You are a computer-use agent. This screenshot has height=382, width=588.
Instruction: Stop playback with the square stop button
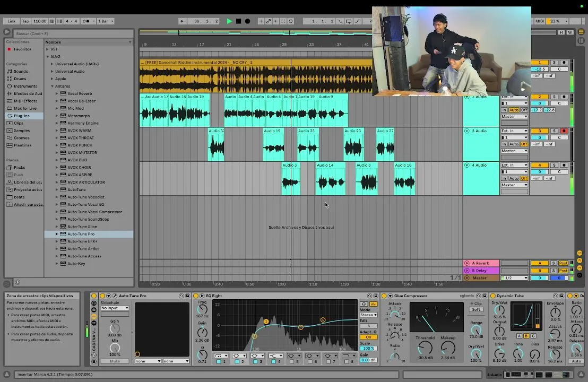click(x=238, y=21)
